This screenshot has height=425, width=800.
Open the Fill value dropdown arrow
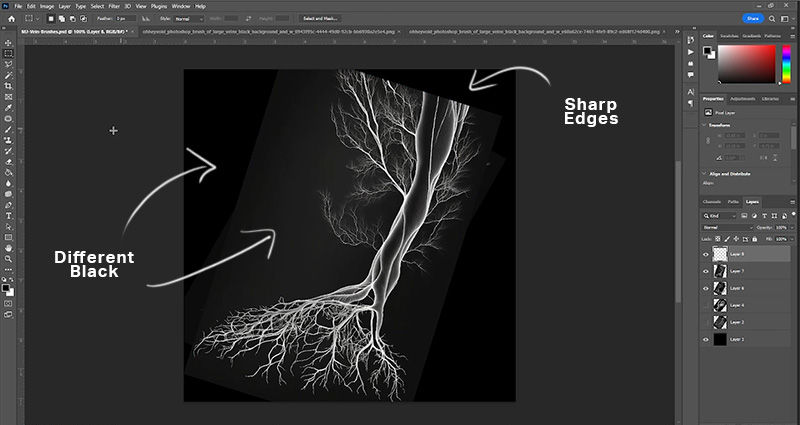(792, 239)
